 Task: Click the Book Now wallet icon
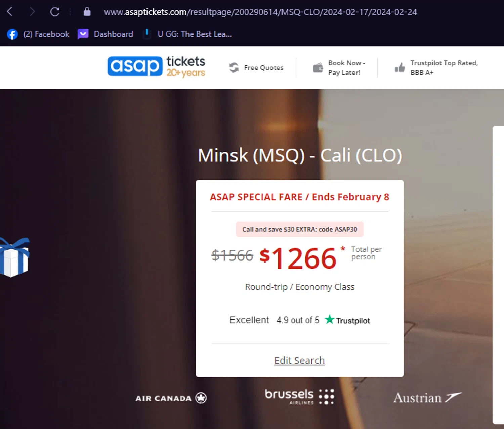pyautogui.click(x=318, y=68)
